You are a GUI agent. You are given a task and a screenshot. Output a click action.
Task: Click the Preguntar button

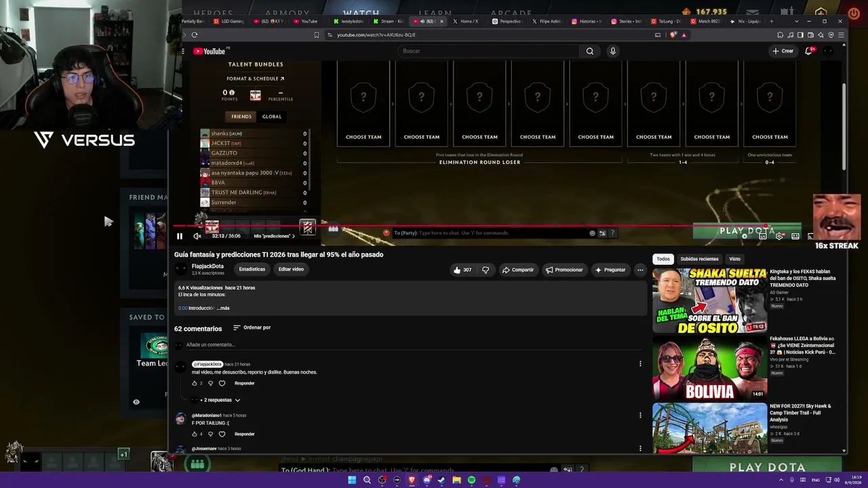click(x=610, y=270)
